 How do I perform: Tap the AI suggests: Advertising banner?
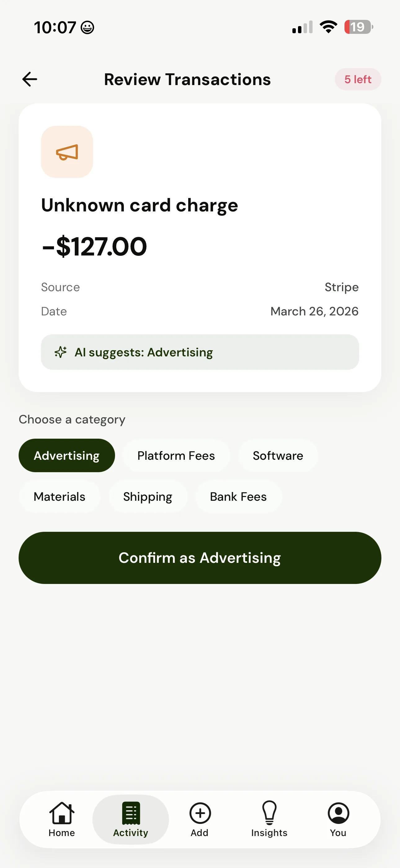pyautogui.click(x=200, y=352)
